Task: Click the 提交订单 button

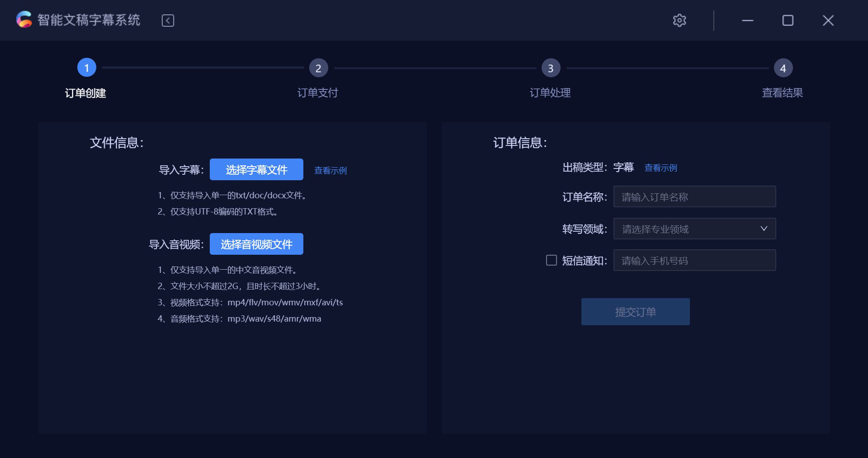Action: click(635, 312)
